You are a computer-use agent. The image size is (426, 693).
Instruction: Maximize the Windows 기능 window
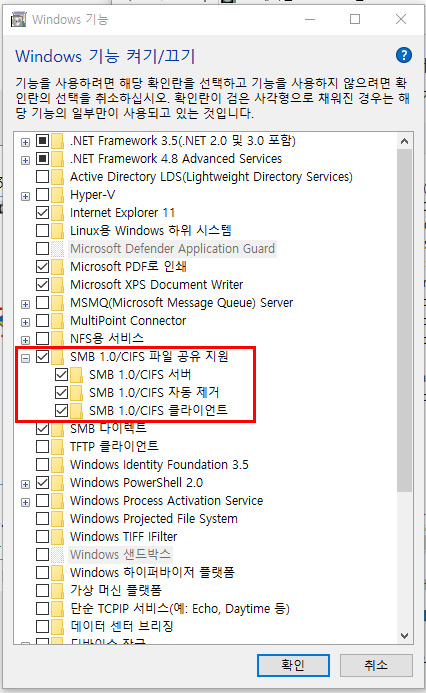tap(355, 19)
